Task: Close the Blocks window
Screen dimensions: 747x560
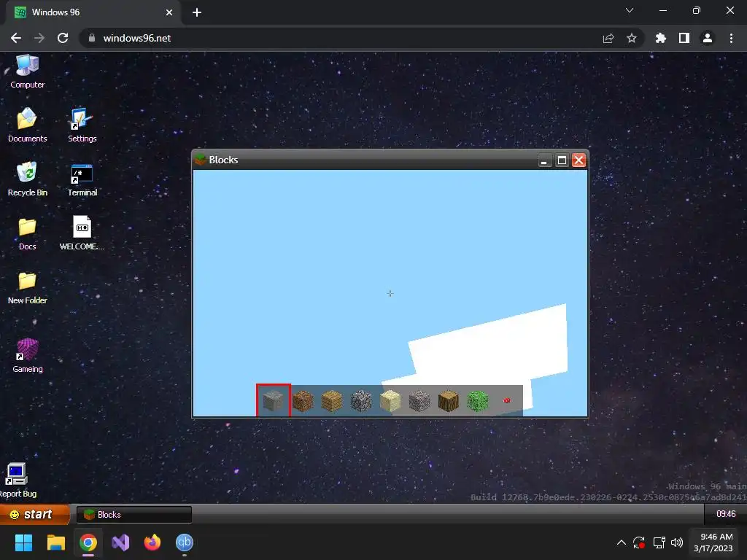Action: 578,160
